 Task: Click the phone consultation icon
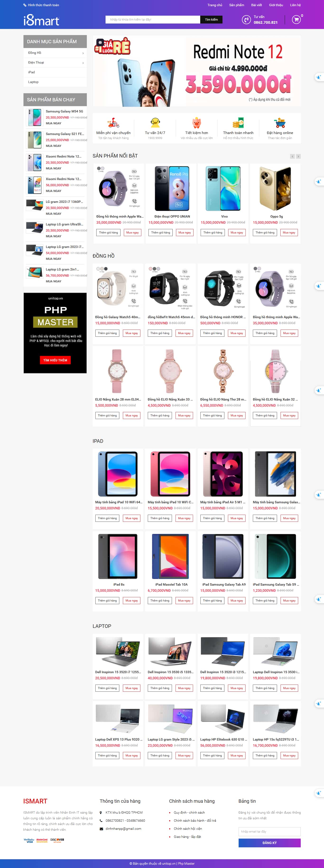[246, 19]
